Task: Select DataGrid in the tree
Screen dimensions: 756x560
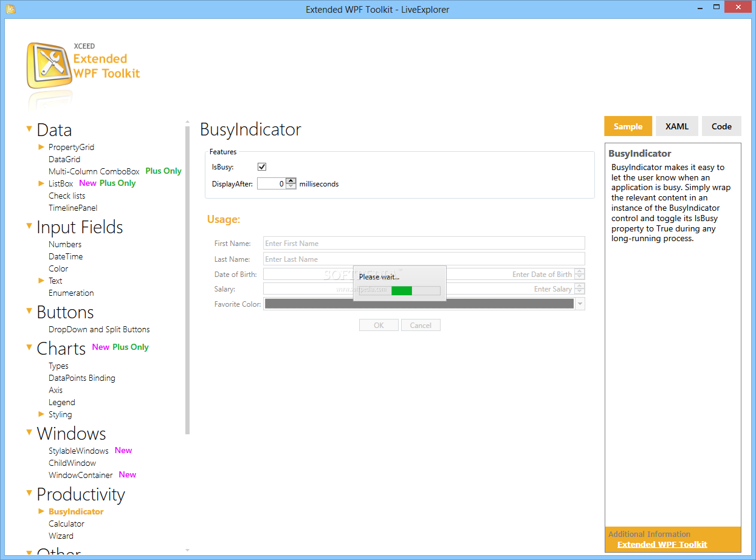Action: click(64, 159)
